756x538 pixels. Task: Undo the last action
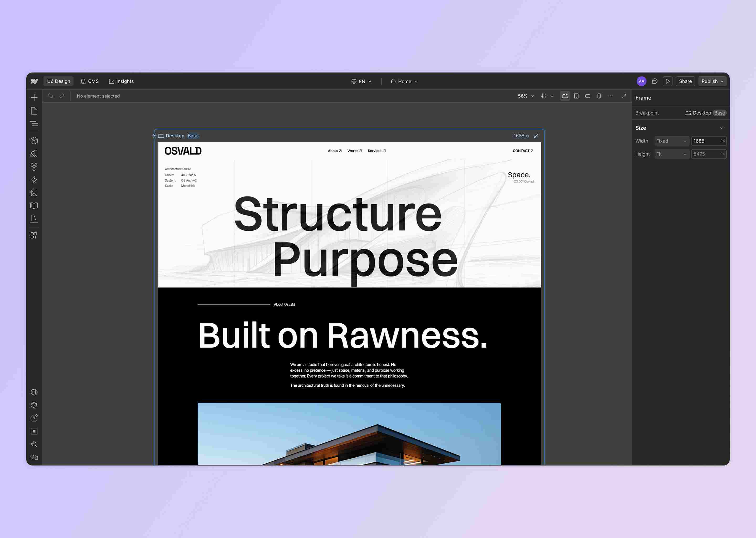[x=51, y=96]
